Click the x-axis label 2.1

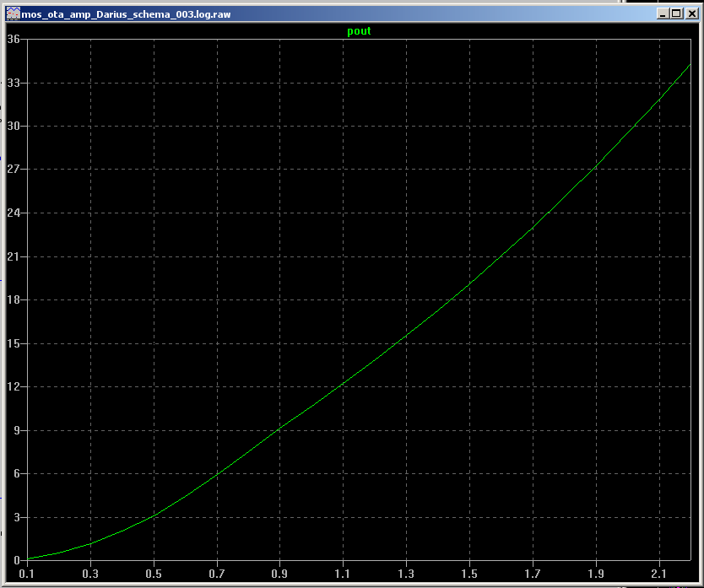pyautogui.click(x=658, y=574)
